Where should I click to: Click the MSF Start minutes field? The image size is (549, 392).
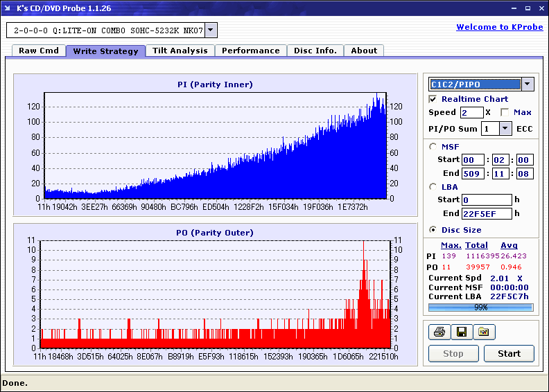pos(473,160)
